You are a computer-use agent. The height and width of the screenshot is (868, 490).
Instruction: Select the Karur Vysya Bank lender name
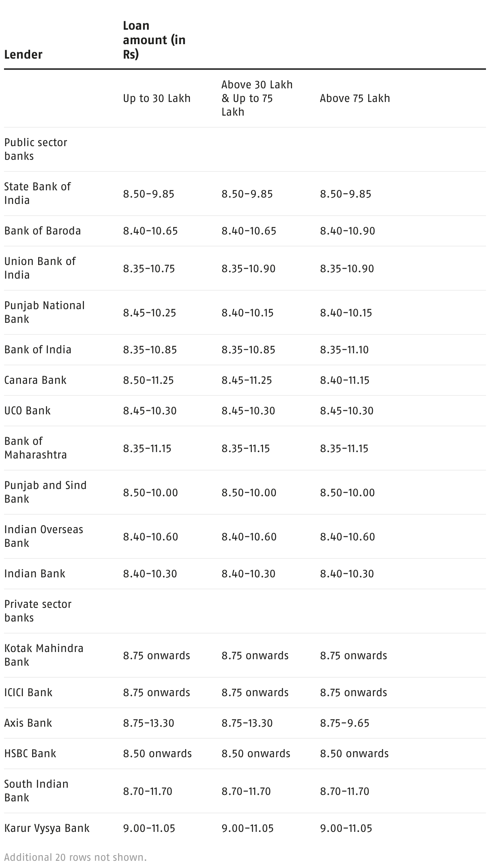tap(47, 828)
